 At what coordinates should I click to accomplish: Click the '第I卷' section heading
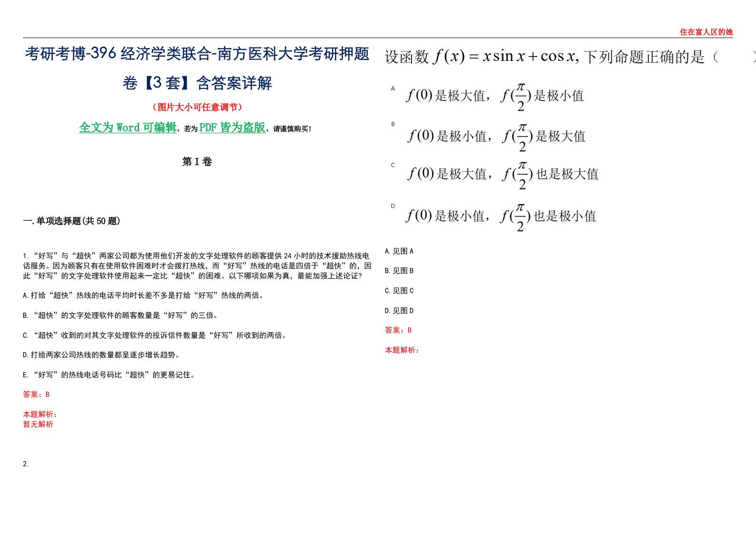point(197,162)
